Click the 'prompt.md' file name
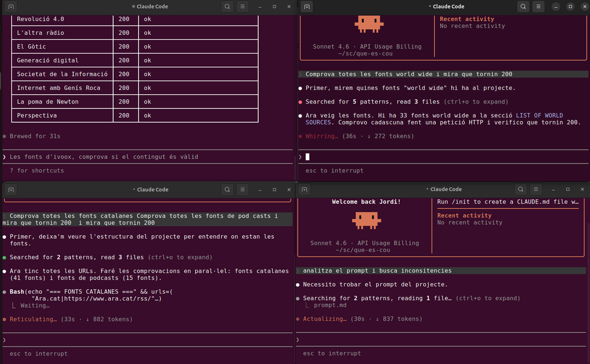The image size is (590, 364). (x=330, y=305)
